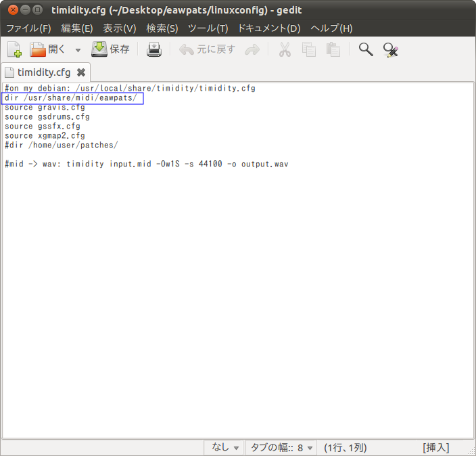Open the ドキュメント(D) menu
This screenshot has width=476, height=456.
(x=269, y=28)
